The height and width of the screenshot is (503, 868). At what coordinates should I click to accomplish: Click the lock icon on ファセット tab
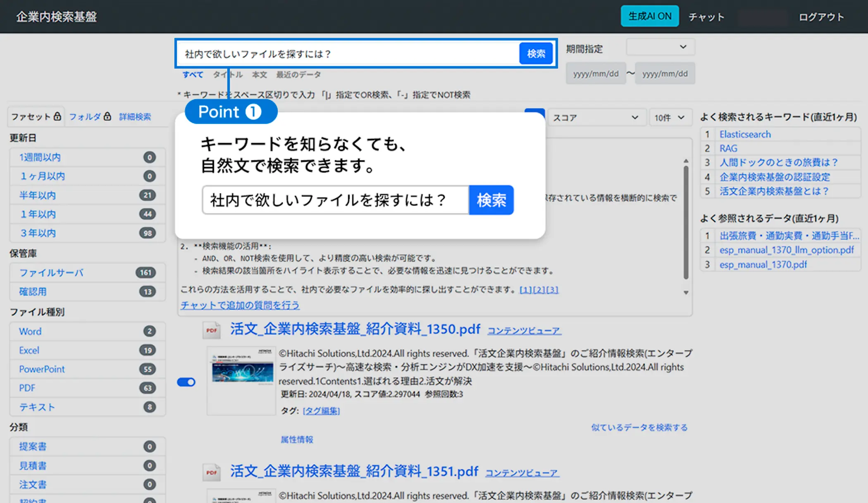(x=57, y=116)
